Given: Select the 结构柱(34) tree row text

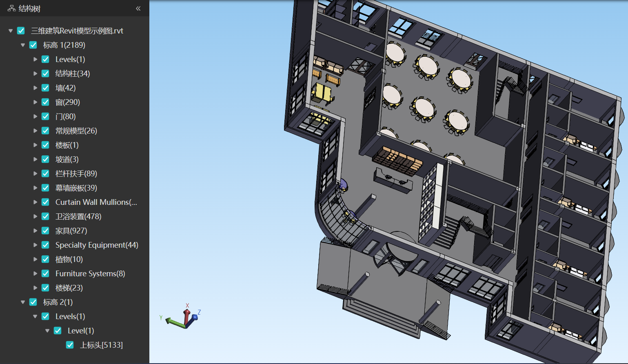Looking at the screenshot, I should (73, 73).
